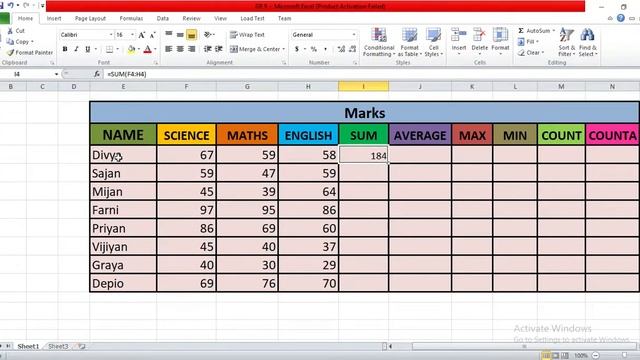Open Font dialog launcher
This screenshot has height=360, width=640.
coord(156,63)
